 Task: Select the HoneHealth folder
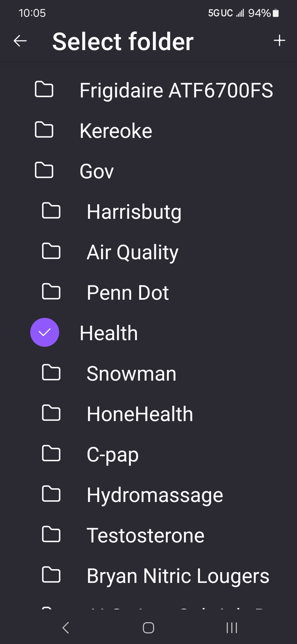(148, 414)
